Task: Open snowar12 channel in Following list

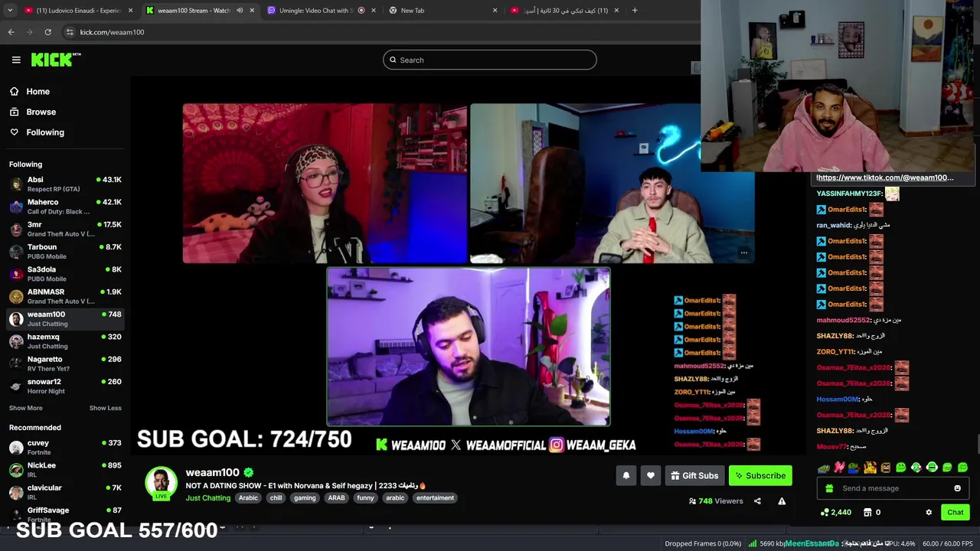Action: 65,386
